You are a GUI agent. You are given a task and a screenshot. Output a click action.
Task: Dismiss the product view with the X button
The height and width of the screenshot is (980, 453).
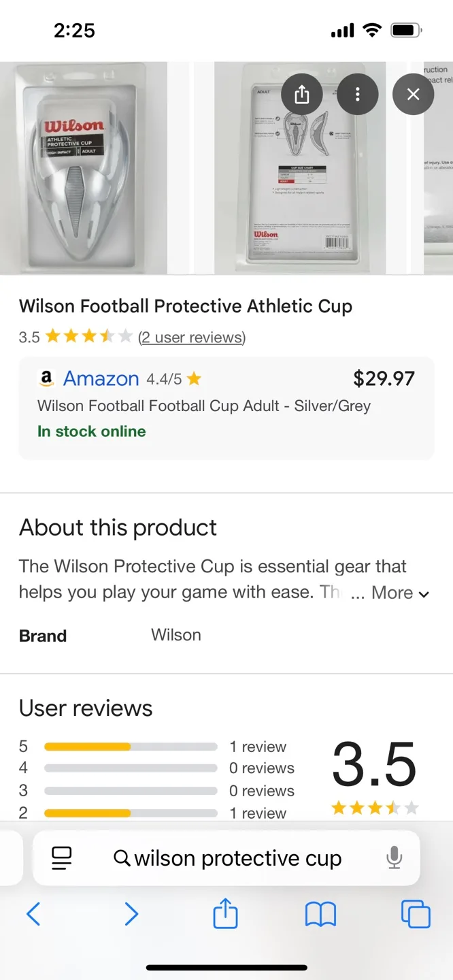(x=413, y=95)
